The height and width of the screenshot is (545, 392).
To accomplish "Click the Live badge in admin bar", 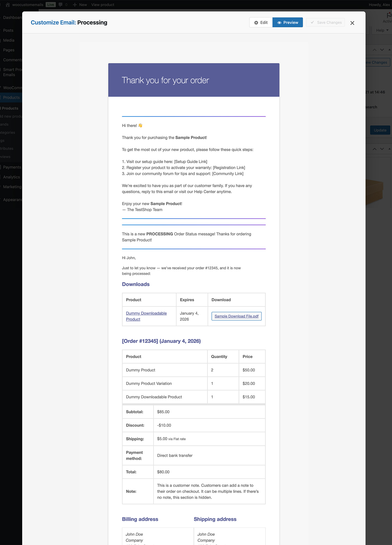I will click(51, 5).
